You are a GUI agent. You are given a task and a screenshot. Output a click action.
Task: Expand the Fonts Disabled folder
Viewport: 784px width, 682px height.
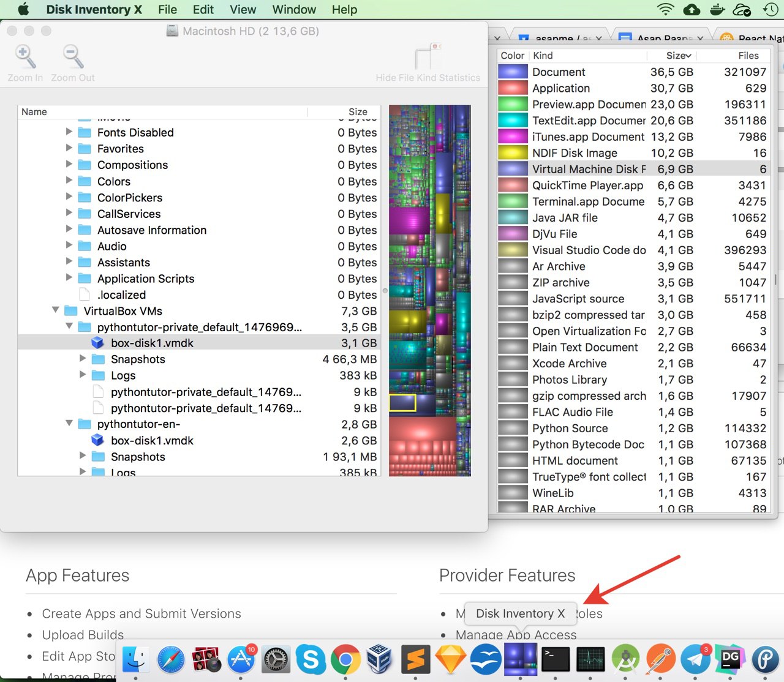69,132
